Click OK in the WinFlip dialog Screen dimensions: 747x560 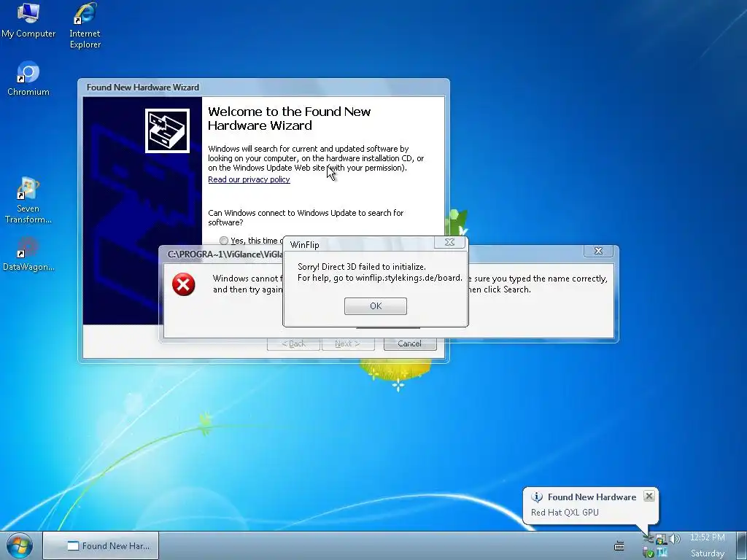tap(376, 306)
